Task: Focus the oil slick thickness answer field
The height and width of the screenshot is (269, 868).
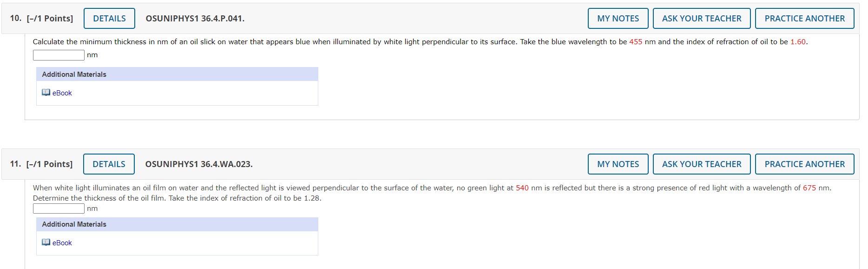Action: tap(59, 55)
